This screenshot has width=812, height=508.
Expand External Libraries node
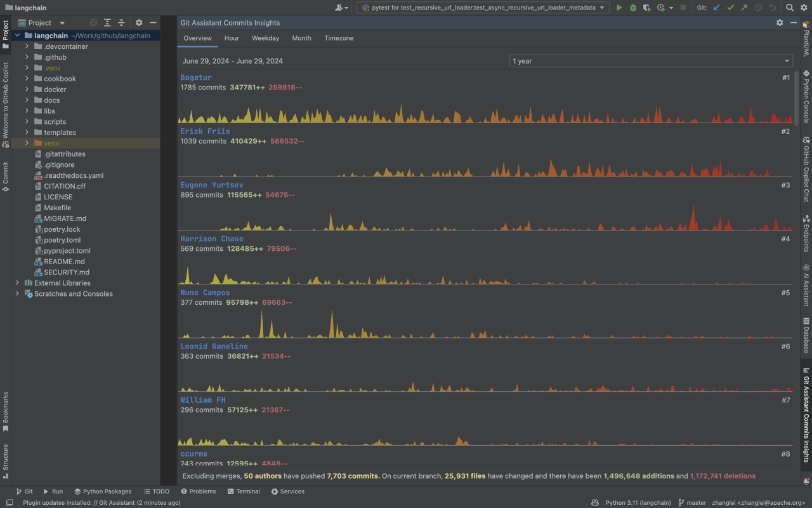[17, 283]
